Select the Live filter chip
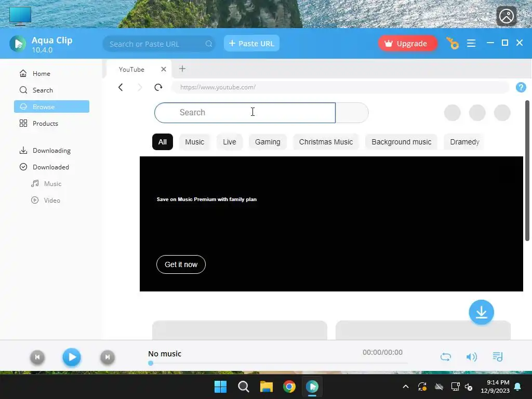Image resolution: width=532 pixels, height=399 pixels. coord(229,142)
